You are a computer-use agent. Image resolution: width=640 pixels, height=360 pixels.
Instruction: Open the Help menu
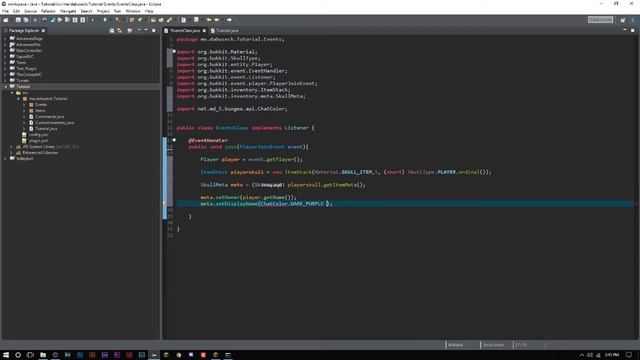pyautogui.click(x=149, y=11)
